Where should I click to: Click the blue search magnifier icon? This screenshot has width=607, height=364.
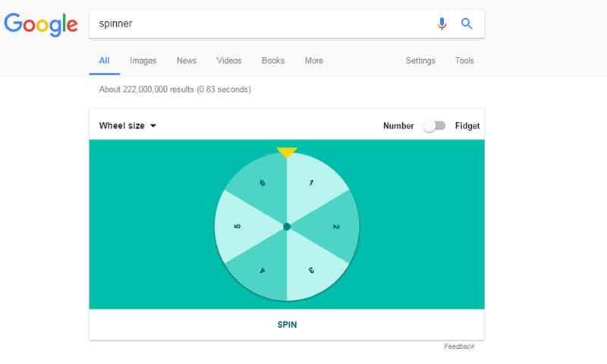467,24
